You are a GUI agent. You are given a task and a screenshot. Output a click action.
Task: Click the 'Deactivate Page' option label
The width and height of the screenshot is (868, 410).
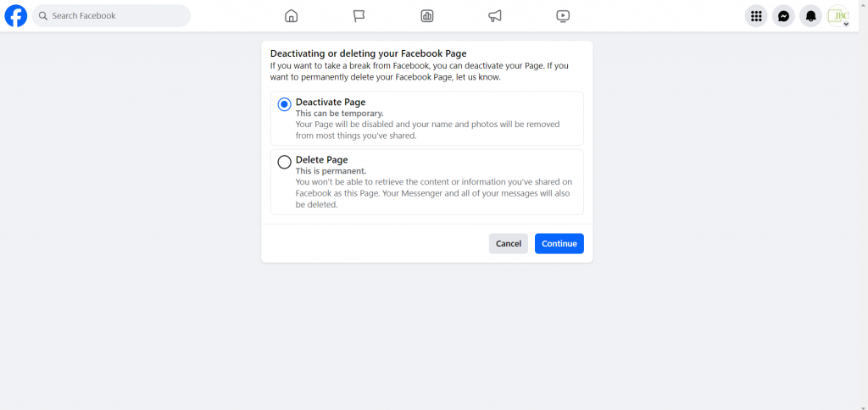coord(331,102)
